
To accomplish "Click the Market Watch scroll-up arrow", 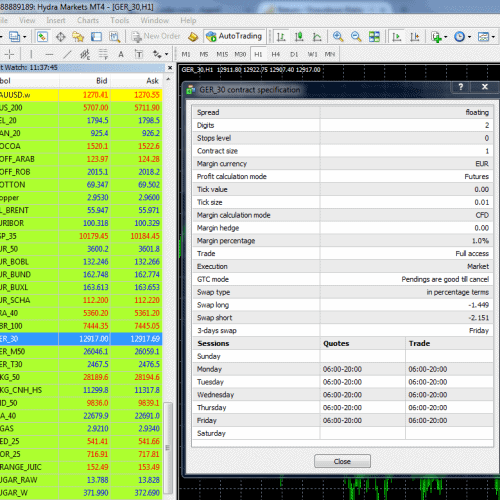I will pyautogui.click(x=168, y=79).
